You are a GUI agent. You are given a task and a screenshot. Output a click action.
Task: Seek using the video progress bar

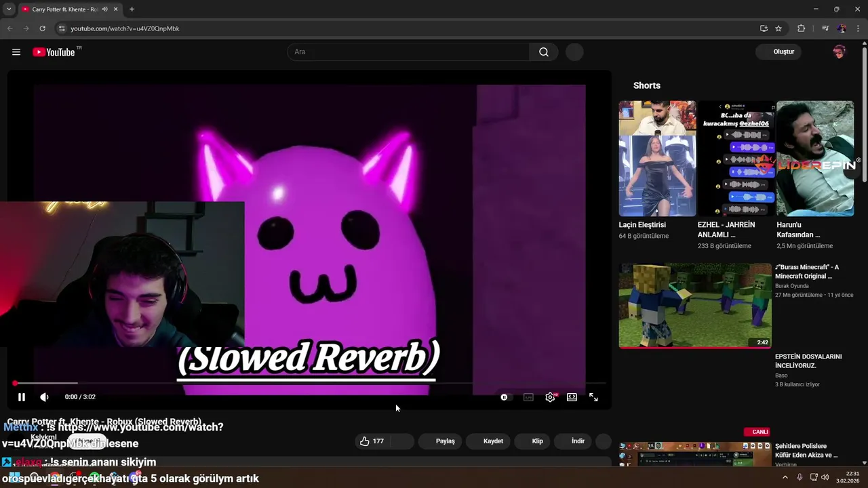tap(309, 384)
